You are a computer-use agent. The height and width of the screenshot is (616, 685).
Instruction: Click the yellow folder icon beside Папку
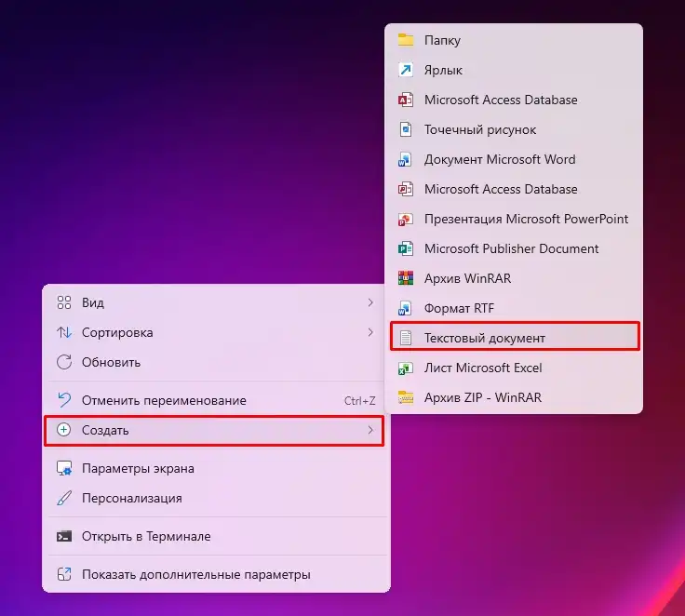(406, 40)
